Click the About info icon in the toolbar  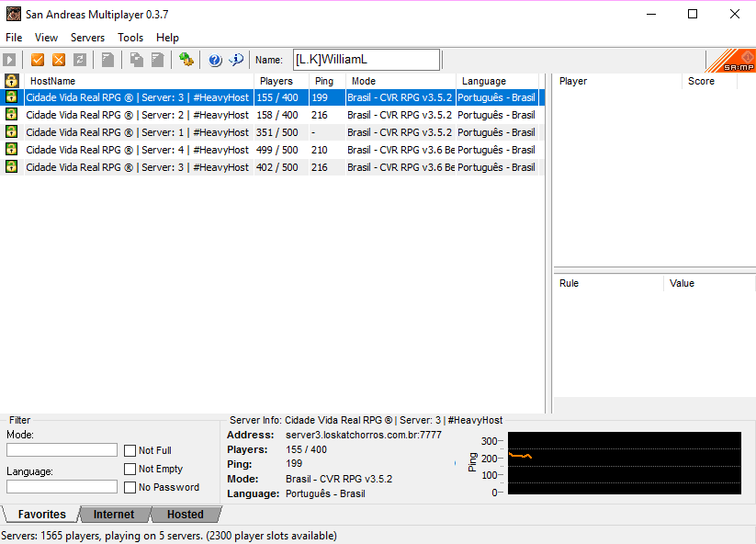[x=236, y=60]
